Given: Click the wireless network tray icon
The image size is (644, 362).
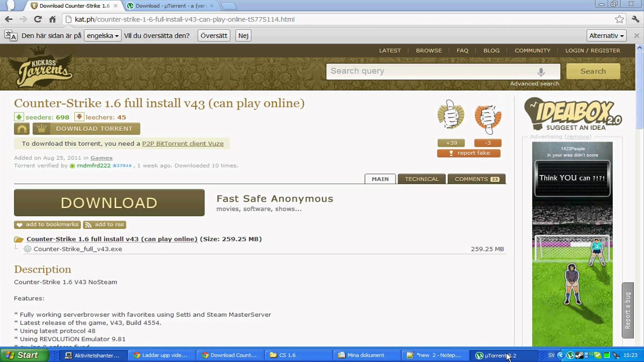Looking at the screenshot, I should tap(588, 355).
